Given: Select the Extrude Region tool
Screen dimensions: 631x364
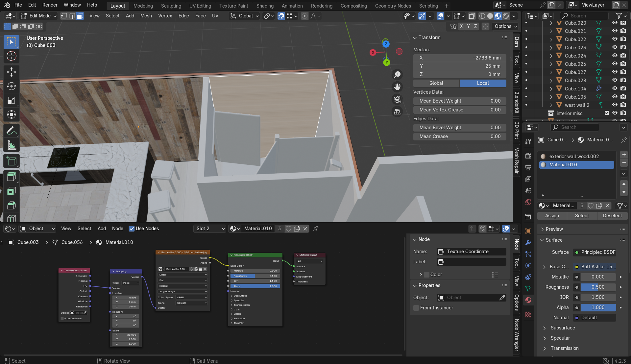Looking at the screenshot, I should point(12,177).
